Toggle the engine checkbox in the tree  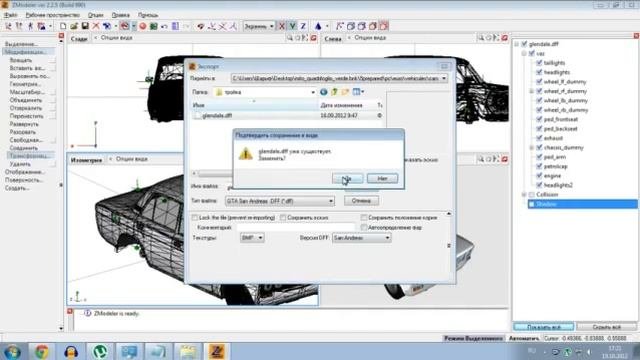point(539,176)
